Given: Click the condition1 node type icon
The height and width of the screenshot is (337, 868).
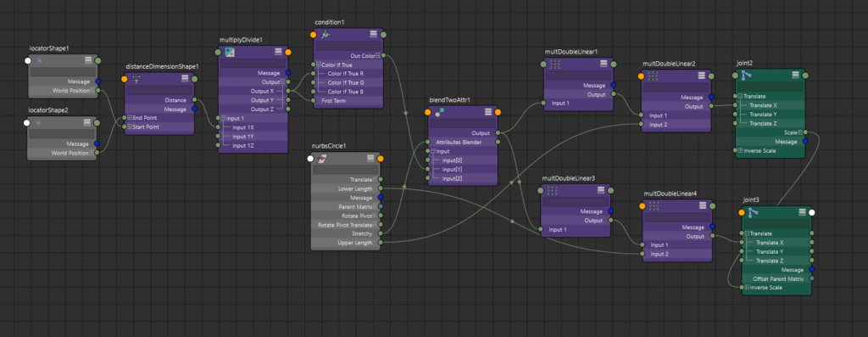Looking at the screenshot, I should pos(326,34).
